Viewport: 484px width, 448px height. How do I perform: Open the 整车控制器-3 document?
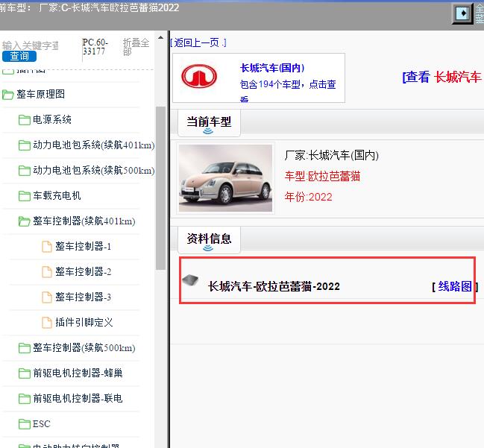83,297
